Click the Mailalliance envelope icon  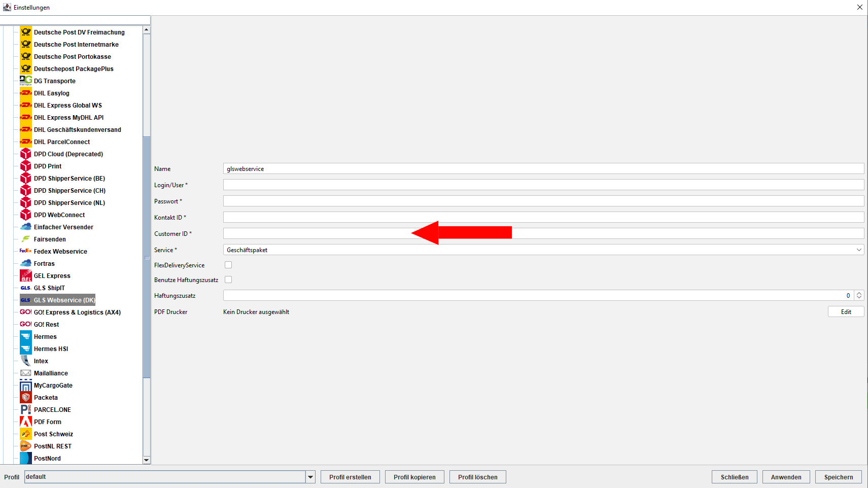click(26, 373)
